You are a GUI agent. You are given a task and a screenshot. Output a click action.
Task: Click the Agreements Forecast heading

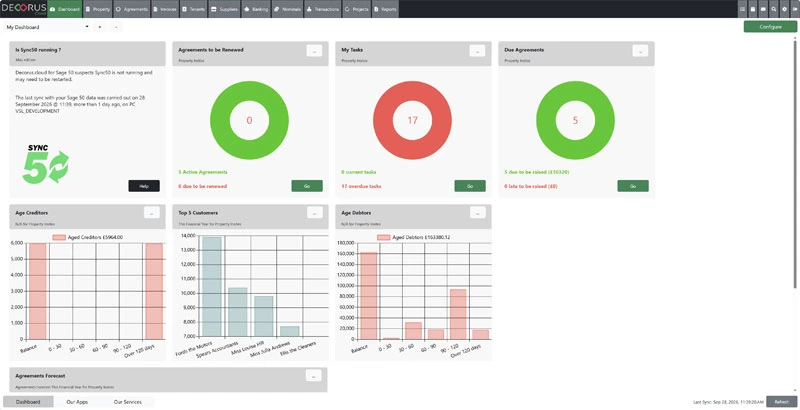pyautogui.click(x=40, y=376)
